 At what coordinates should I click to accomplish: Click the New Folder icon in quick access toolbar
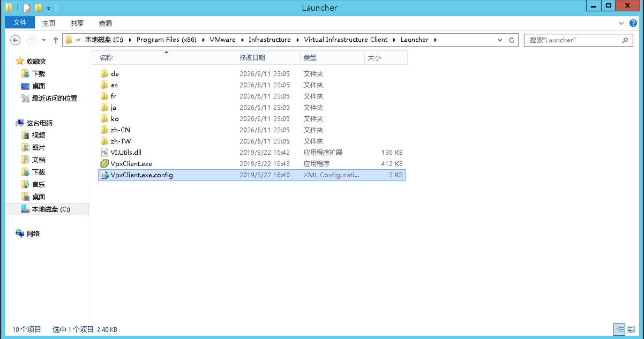38,8
